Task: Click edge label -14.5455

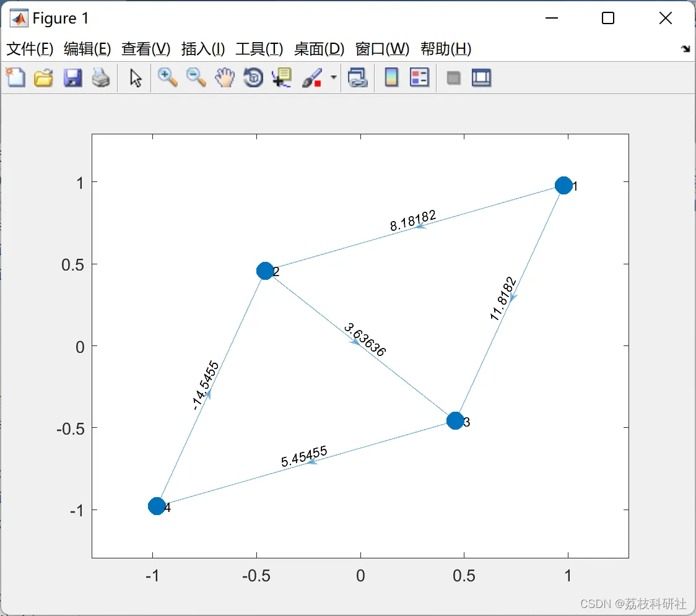Action: pyautogui.click(x=206, y=385)
